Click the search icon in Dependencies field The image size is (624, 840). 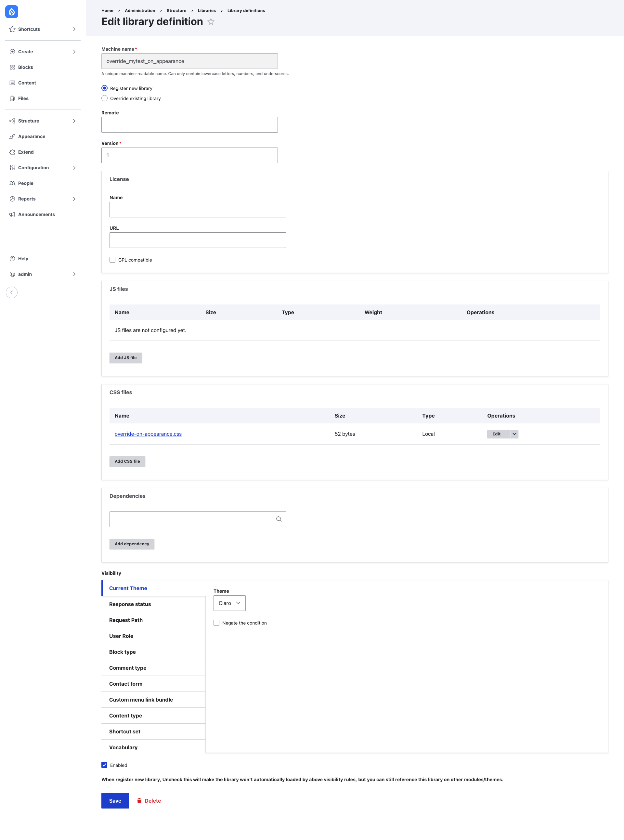[x=279, y=519]
